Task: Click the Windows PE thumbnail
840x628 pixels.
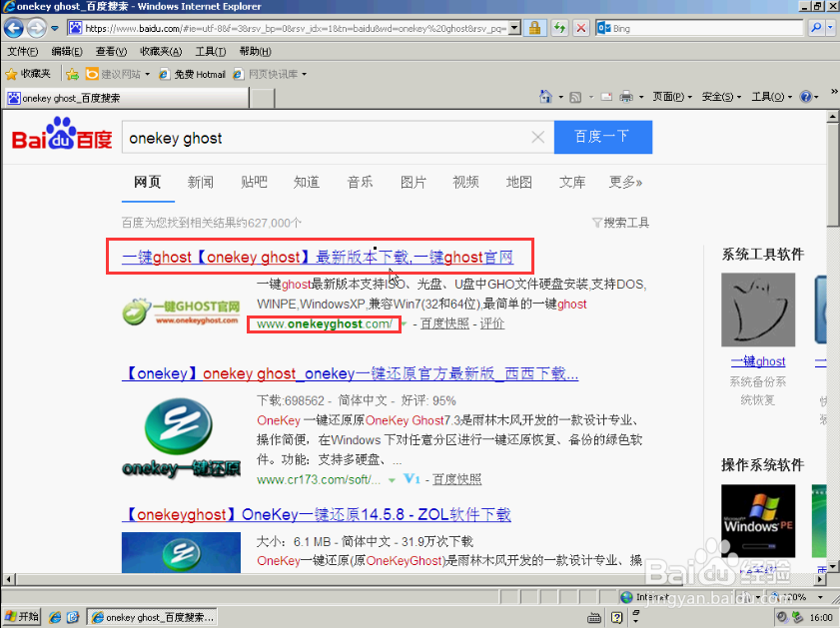Action: tap(758, 521)
